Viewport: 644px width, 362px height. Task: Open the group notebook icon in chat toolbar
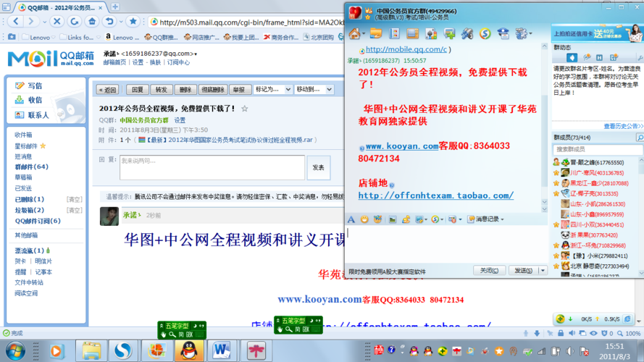coord(394,33)
